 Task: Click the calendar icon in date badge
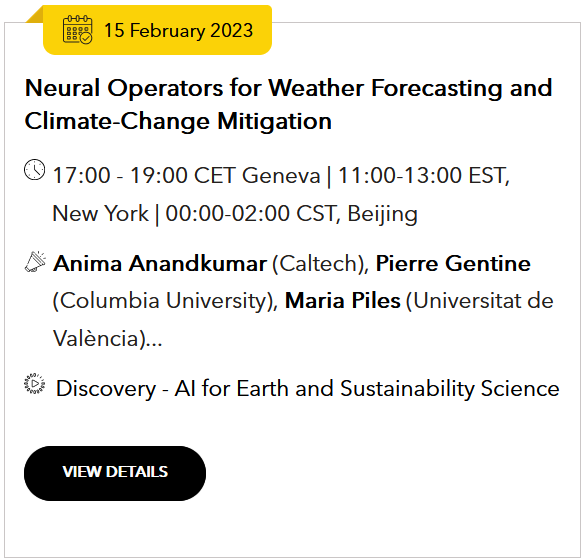pos(77,30)
